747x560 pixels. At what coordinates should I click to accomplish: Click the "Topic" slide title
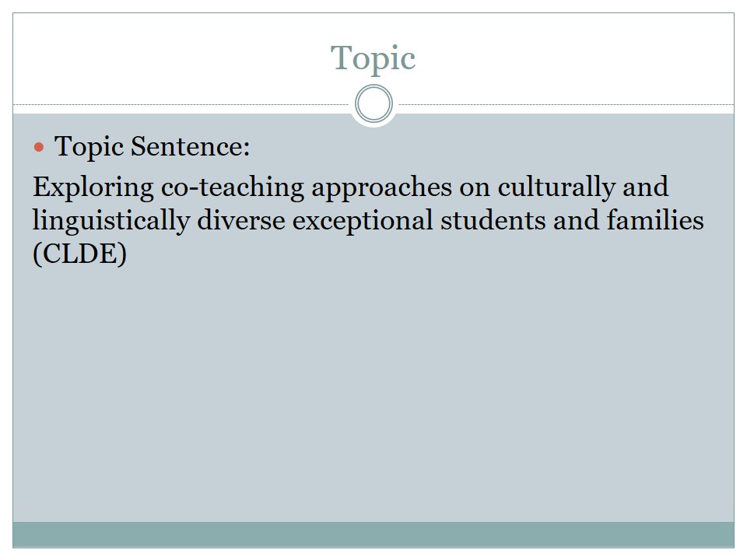(373, 58)
